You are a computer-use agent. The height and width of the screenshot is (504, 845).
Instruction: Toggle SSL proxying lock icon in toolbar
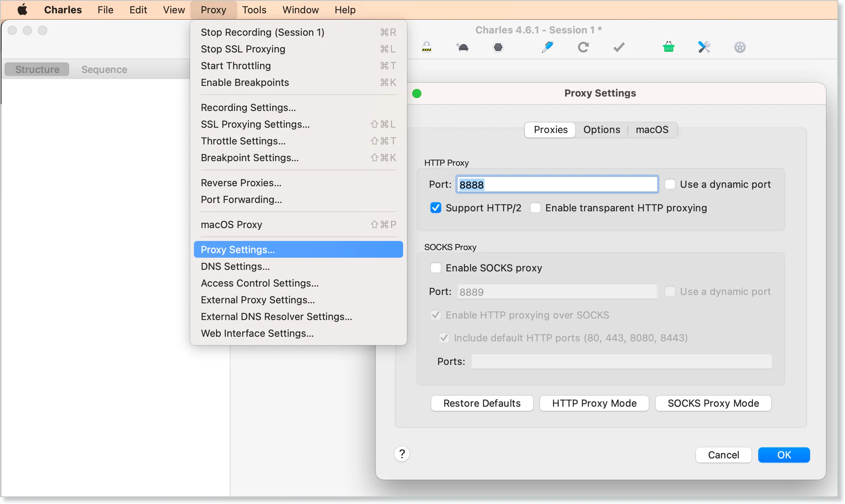pyautogui.click(x=427, y=47)
